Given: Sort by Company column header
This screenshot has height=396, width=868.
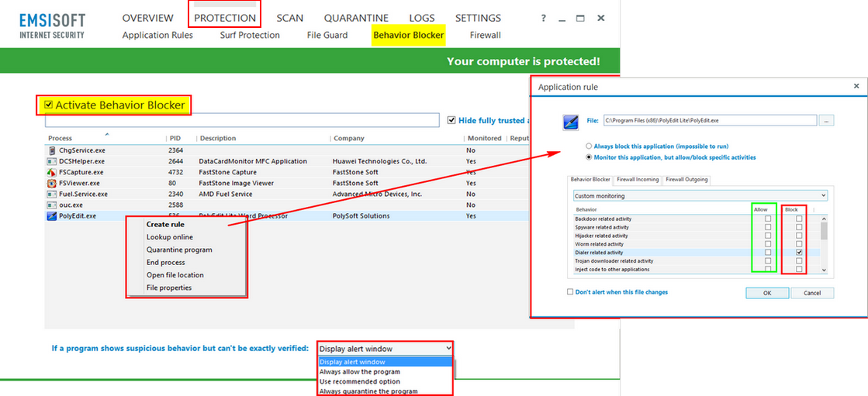Looking at the screenshot, I should [x=348, y=138].
